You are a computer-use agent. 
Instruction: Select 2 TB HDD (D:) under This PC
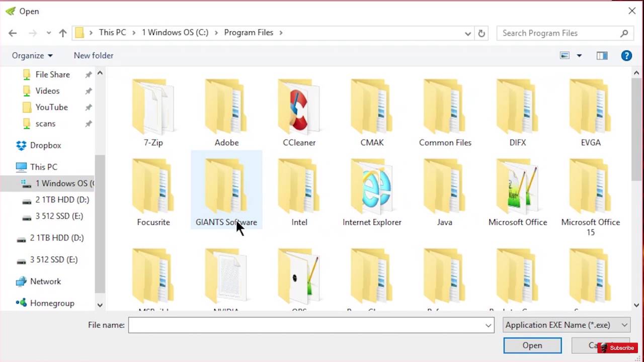[62, 200]
